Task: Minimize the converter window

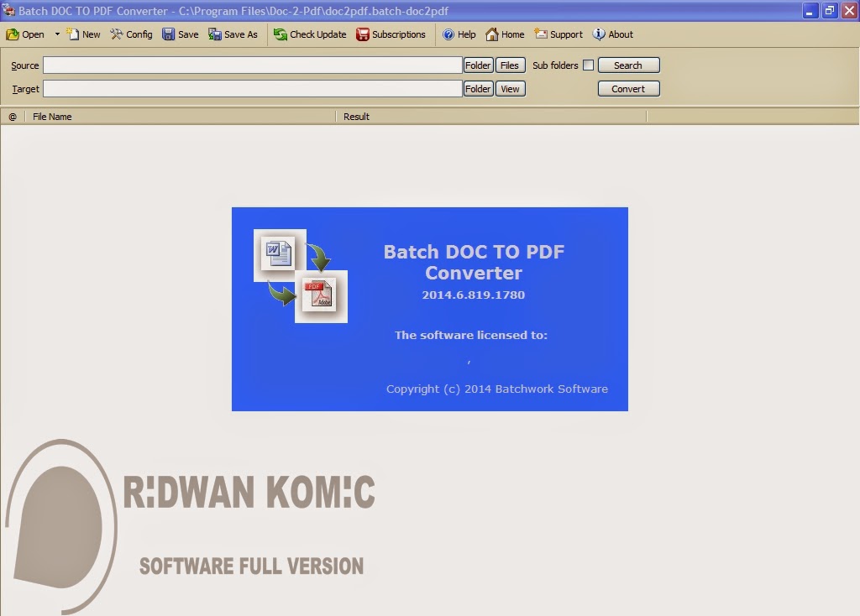Action: click(x=810, y=10)
